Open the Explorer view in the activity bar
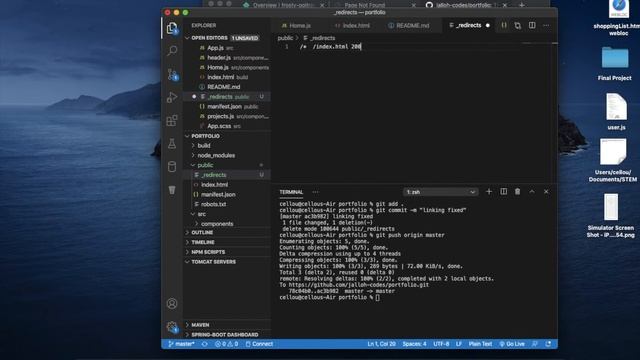Screen dimensions: 640x360 (x=172, y=28)
